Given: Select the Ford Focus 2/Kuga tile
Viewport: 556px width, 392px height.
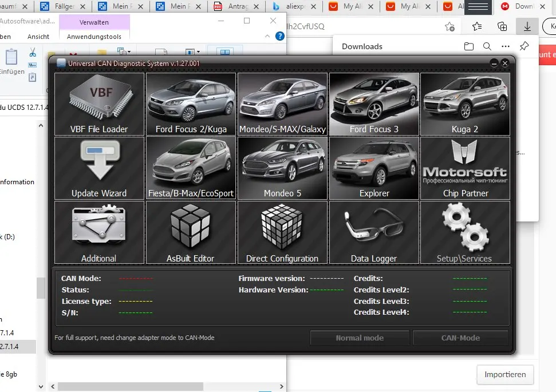Looking at the screenshot, I should click(x=191, y=104).
